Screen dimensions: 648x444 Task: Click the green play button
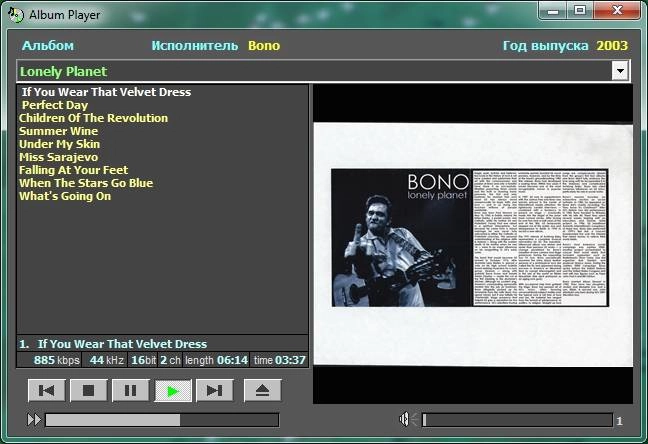click(x=173, y=390)
